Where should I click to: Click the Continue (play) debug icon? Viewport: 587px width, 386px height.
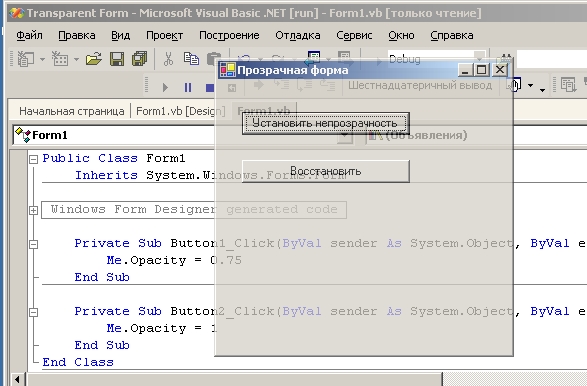pos(165,88)
